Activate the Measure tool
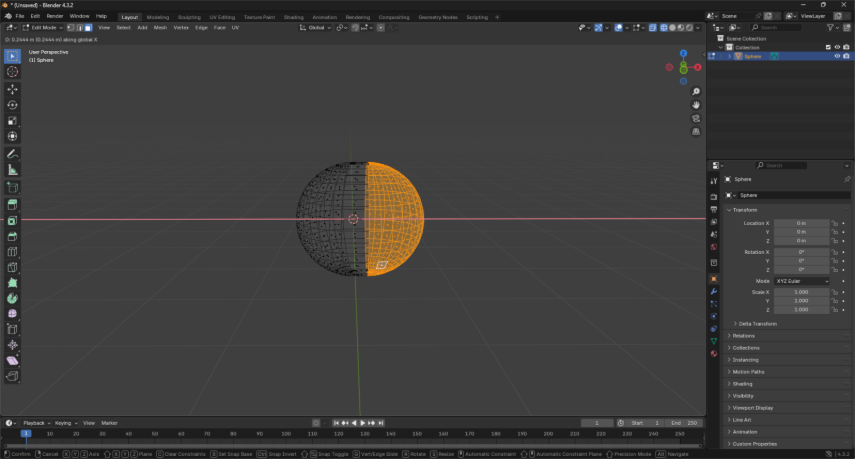The height and width of the screenshot is (459, 856). coord(12,170)
